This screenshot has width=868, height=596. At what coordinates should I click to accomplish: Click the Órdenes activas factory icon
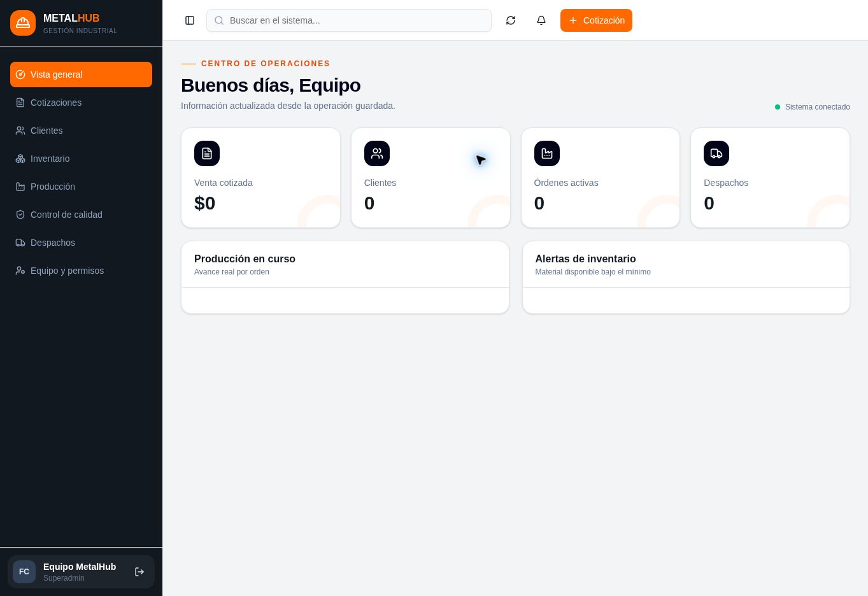point(547,153)
